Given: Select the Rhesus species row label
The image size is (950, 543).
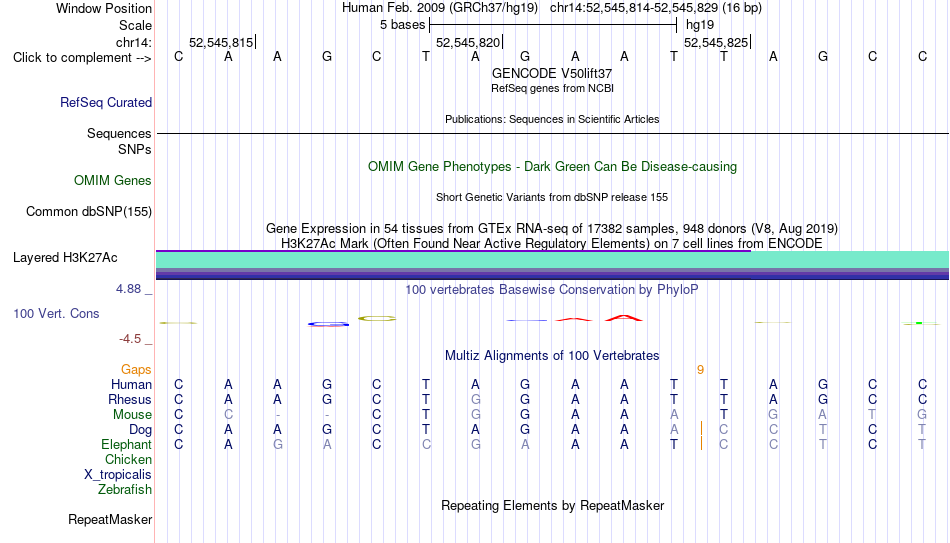Looking at the screenshot, I should coord(130,400).
